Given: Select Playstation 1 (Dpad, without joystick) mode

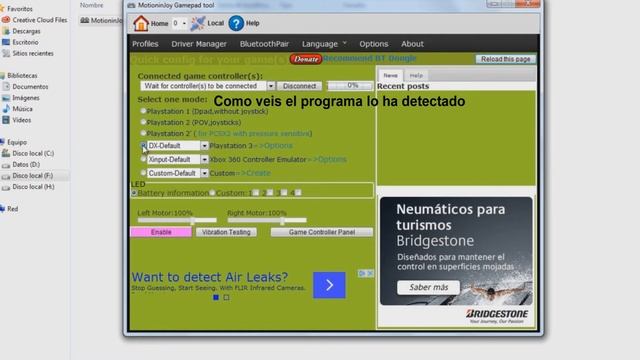Looking at the screenshot, I should (143, 111).
